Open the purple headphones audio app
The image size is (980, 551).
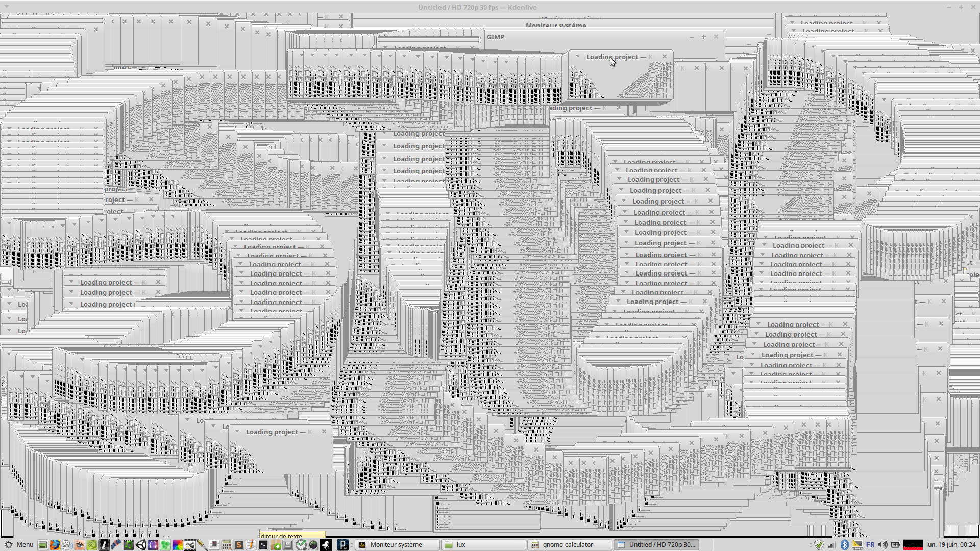point(153,545)
